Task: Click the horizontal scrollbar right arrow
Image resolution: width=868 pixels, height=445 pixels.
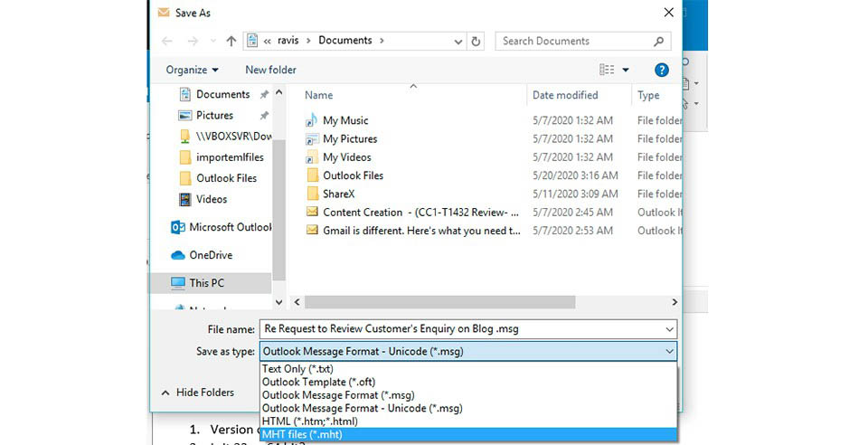Action: pyautogui.click(x=675, y=302)
